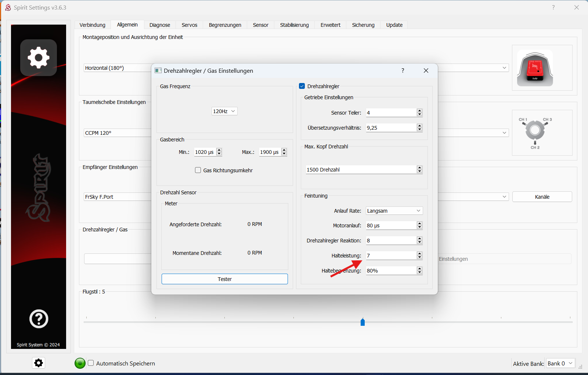Click the dialog's question mark help button
This screenshot has height=375, width=588.
(403, 71)
